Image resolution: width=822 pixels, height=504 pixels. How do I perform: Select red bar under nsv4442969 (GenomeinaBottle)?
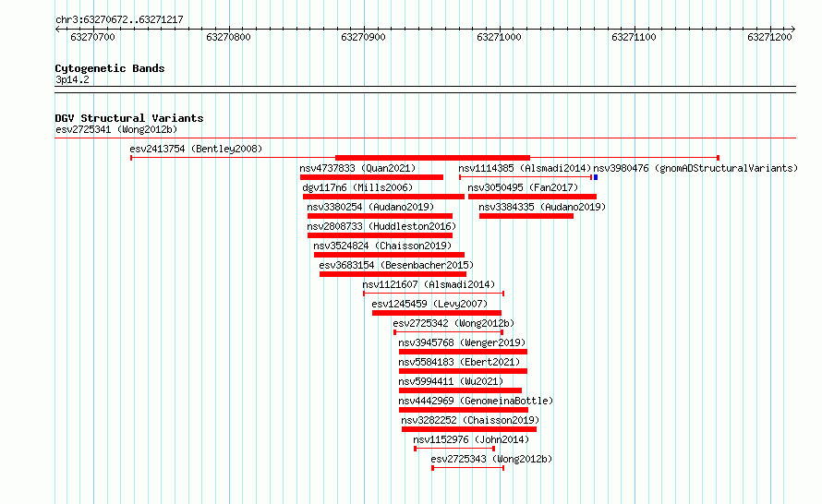[464, 410]
